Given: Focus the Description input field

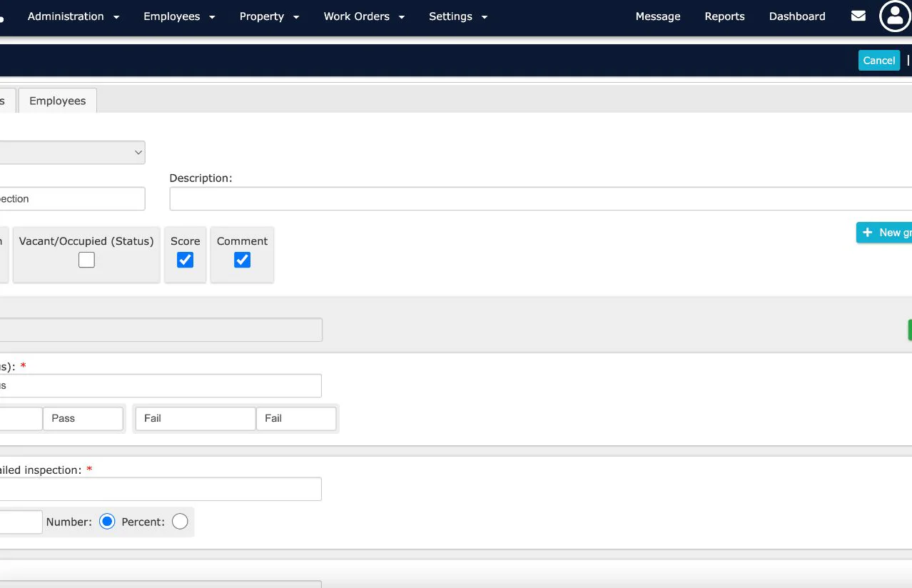Looking at the screenshot, I should tap(540, 198).
